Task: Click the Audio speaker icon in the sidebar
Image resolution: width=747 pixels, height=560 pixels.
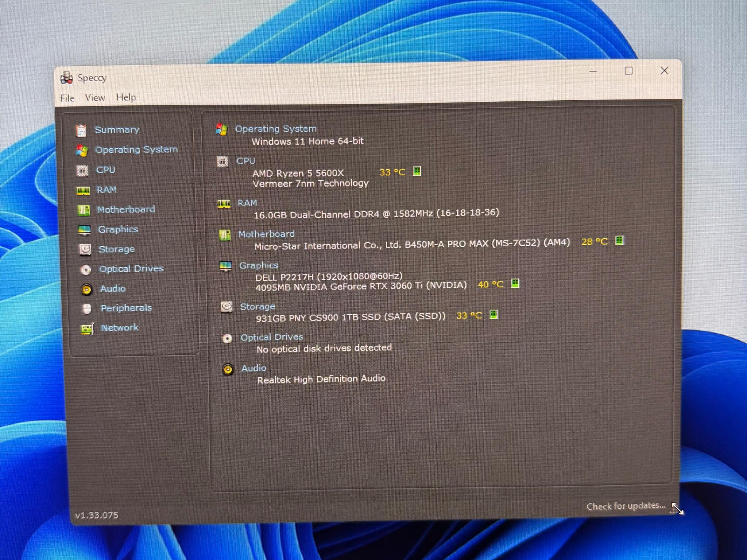Action: point(86,289)
